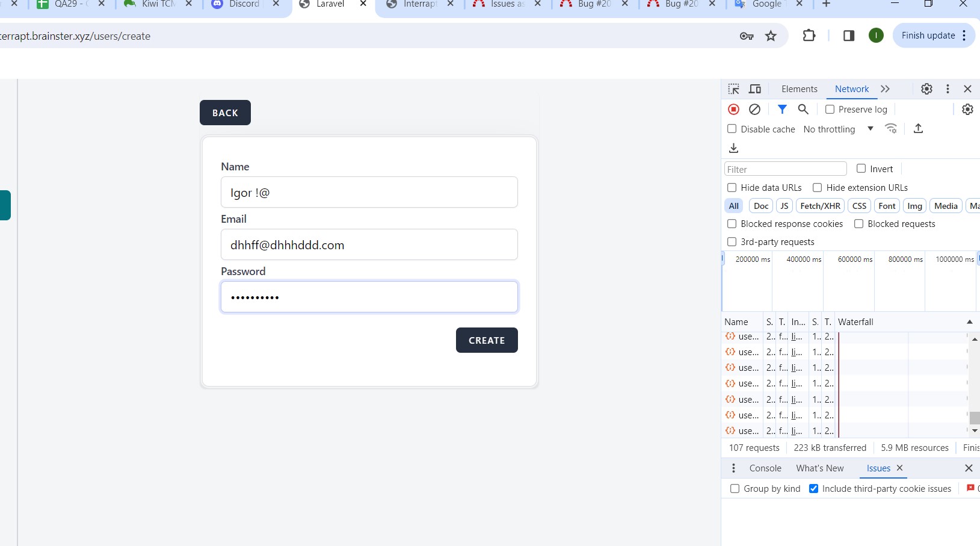The height and width of the screenshot is (546, 980).
Task: Enable the Preserve log checkbox
Action: click(830, 110)
